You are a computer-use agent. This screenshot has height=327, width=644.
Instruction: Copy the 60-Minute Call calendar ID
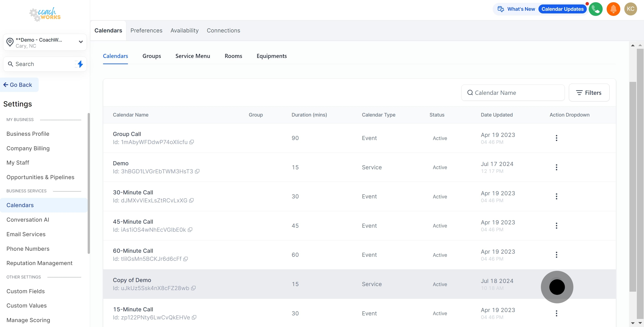pyautogui.click(x=186, y=259)
